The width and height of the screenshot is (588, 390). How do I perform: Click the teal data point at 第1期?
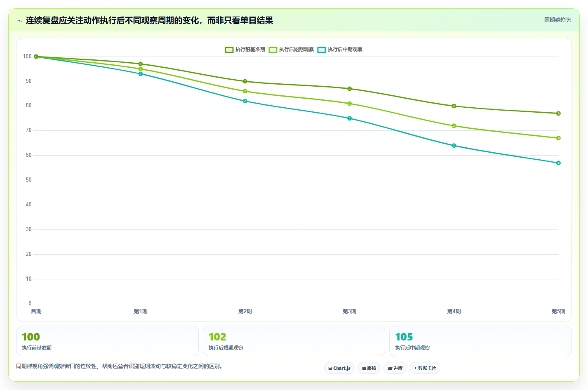pyautogui.click(x=141, y=74)
